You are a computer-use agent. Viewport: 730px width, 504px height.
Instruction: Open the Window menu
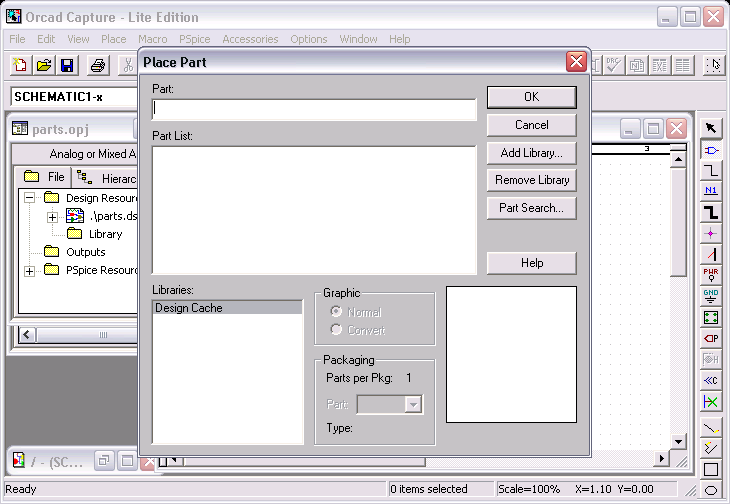[x=358, y=39]
